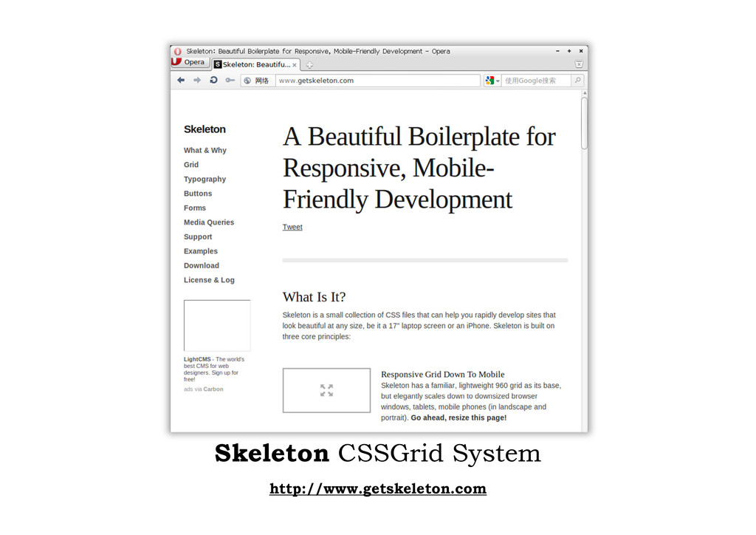Click the magnifier search icon
The height and width of the screenshot is (535, 756).
[577, 81]
